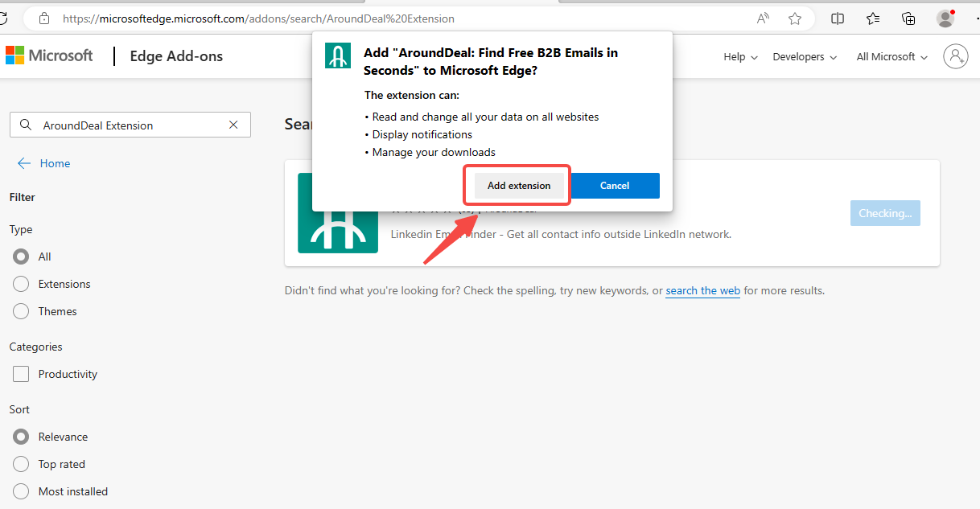Click the sign-in account icon
This screenshot has width=980, height=509.
[955, 56]
